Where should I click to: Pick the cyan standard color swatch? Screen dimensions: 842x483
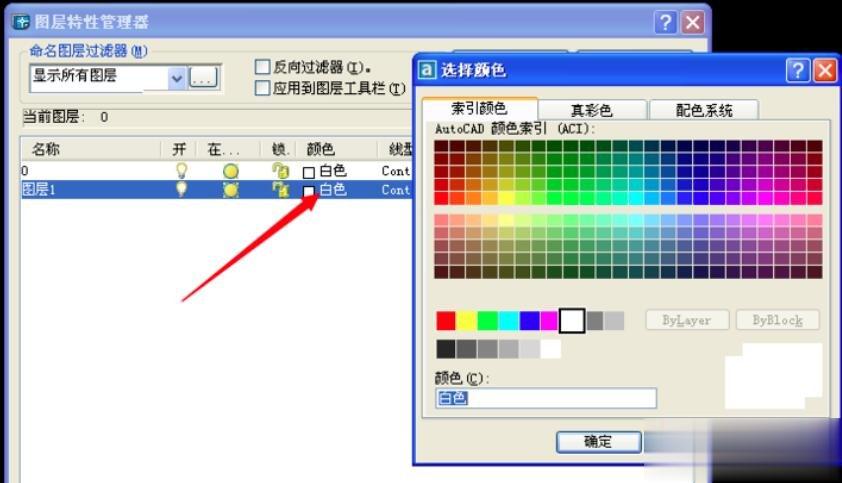click(x=509, y=321)
